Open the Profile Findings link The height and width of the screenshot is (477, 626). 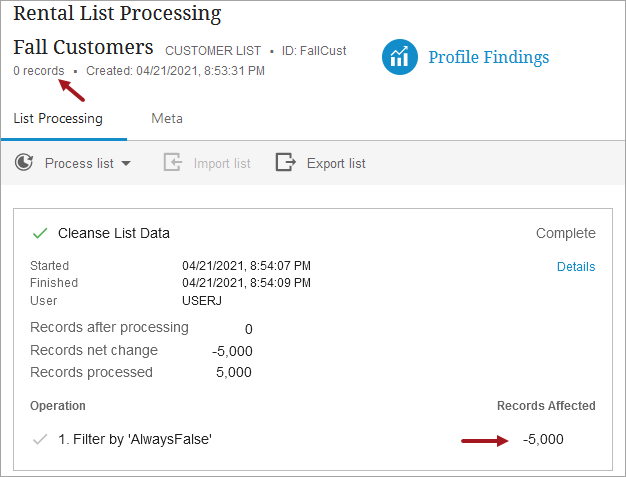489,57
